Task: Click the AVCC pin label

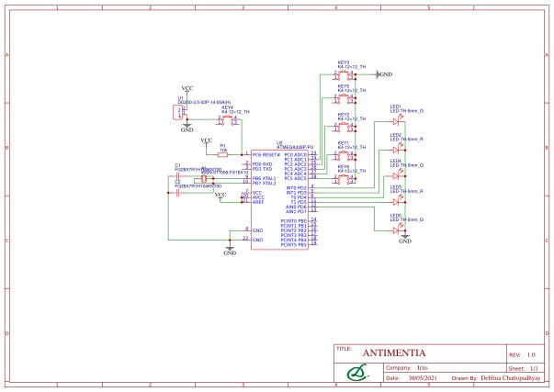Action: 258,197
